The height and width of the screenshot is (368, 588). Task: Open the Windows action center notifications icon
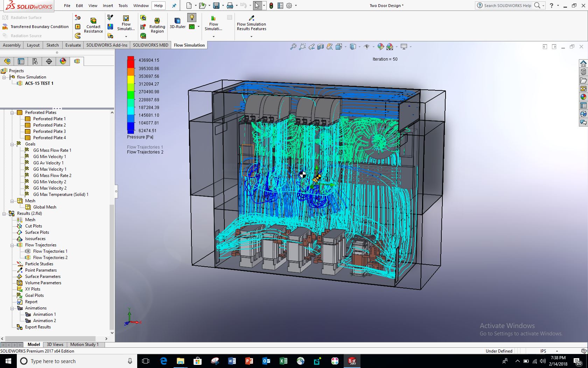577,361
